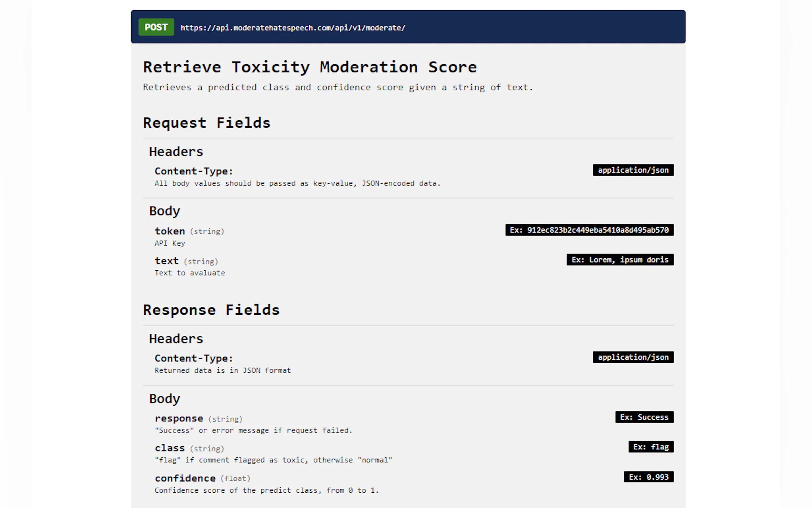Click the token field name
Image resolution: width=812 pixels, height=508 pixels.
tap(169, 231)
